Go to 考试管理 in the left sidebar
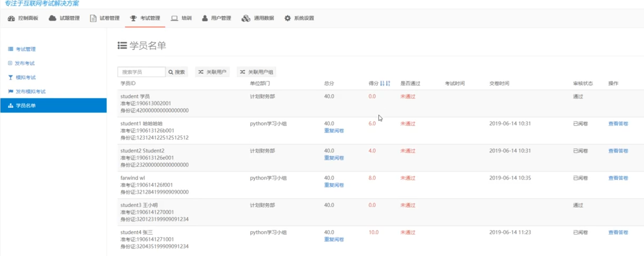The width and height of the screenshot is (644, 256). (x=26, y=49)
